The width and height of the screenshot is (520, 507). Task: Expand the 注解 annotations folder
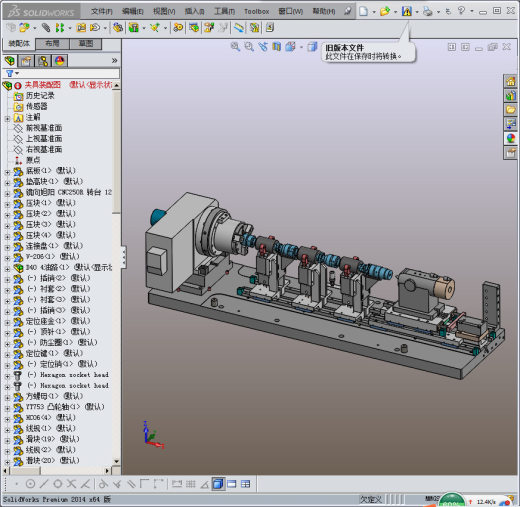tap(7, 118)
